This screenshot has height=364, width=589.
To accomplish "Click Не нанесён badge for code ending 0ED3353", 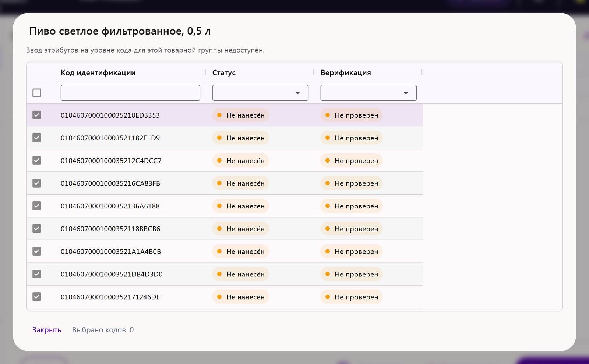I will pyautogui.click(x=241, y=115).
